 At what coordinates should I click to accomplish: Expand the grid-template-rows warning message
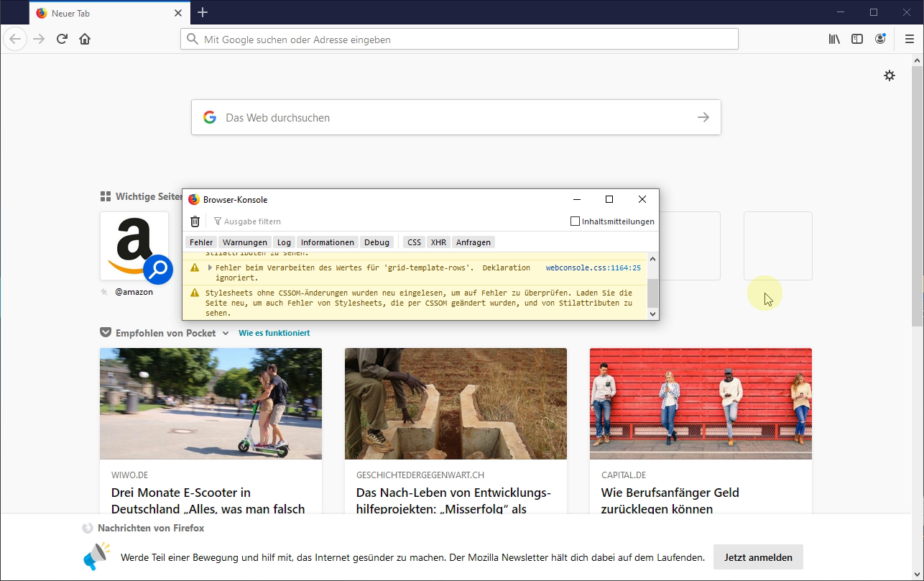coord(210,267)
